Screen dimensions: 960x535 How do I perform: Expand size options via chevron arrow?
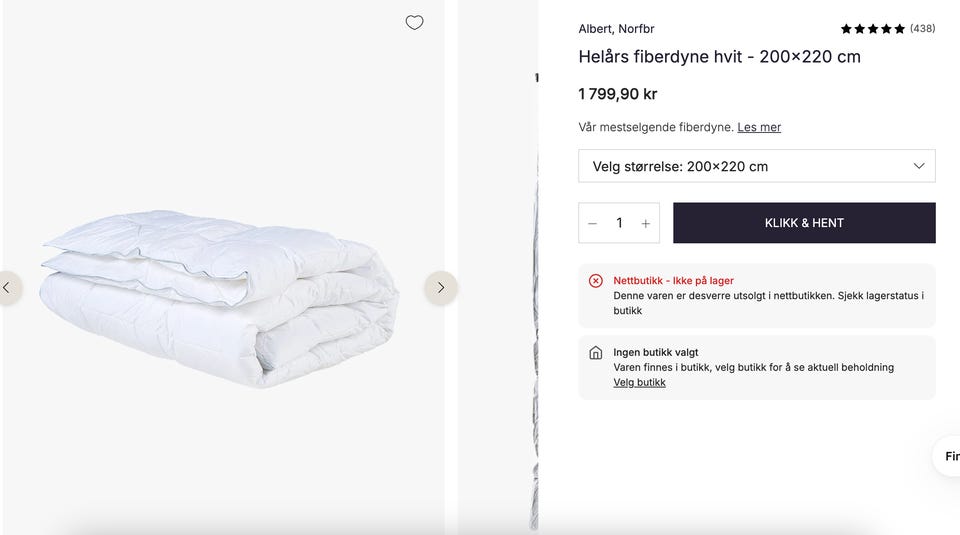(919, 166)
